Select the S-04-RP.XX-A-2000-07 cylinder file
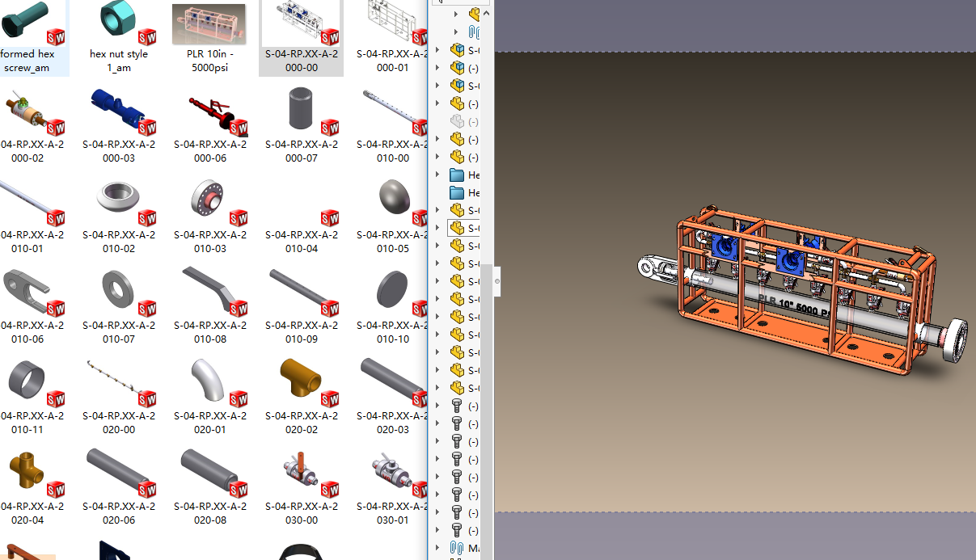This screenshot has height=560, width=976. click(302, 126)
